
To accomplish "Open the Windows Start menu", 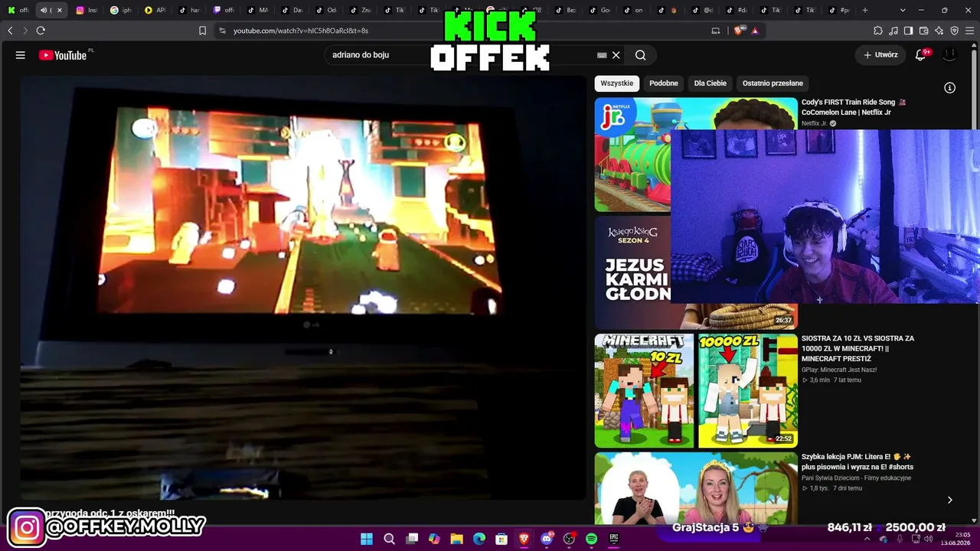I will [x=367, y=539].
